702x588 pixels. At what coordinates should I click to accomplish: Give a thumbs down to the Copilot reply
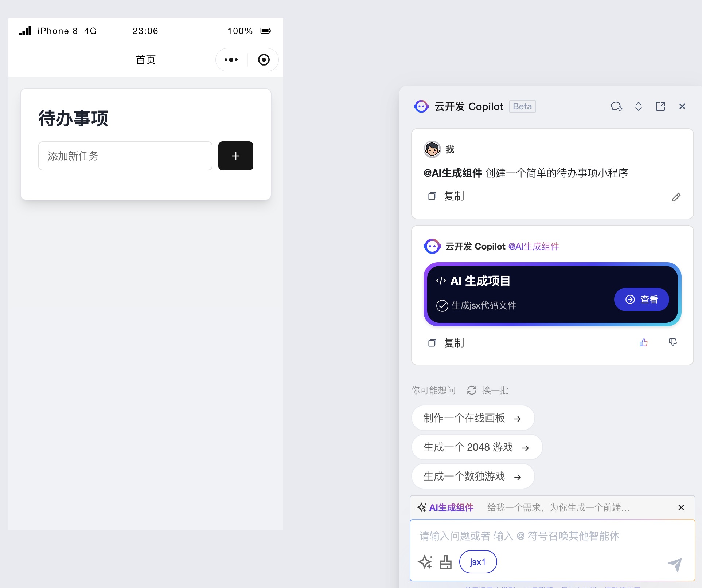672,342
